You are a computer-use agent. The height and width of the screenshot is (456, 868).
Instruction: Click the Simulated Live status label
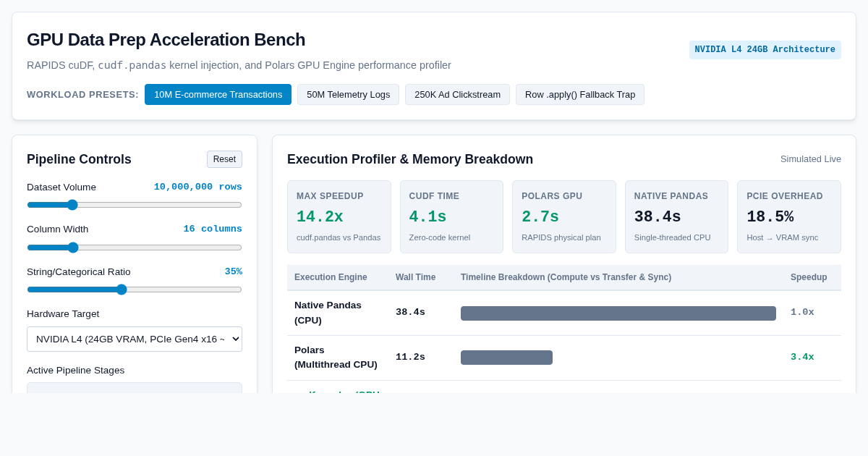click(811, 159)
